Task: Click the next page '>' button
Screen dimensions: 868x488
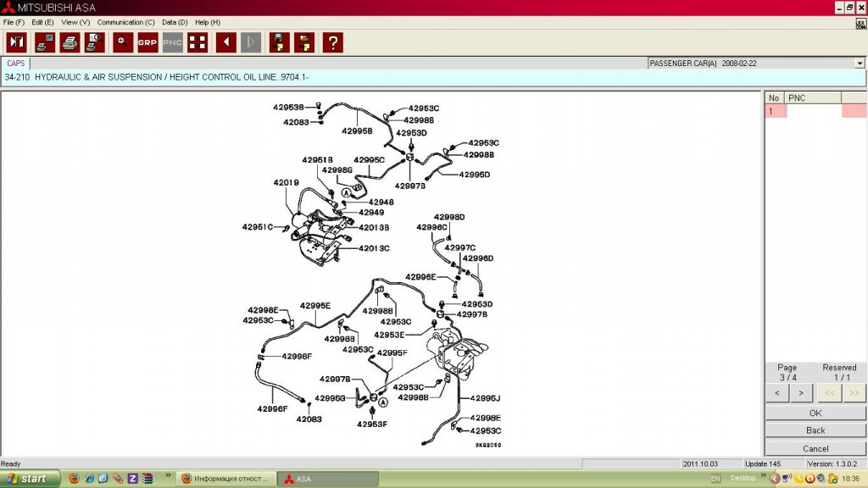Action: point(801,393)
